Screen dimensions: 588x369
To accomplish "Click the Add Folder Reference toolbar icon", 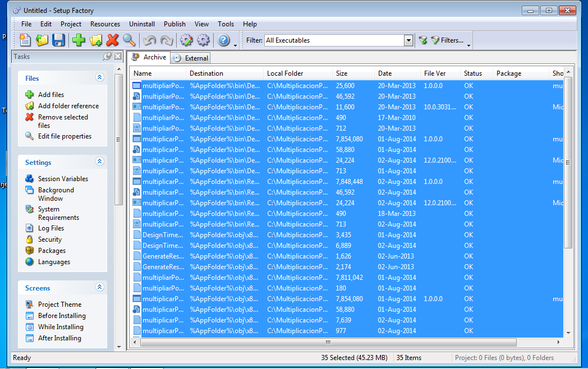I will (95, 40).
